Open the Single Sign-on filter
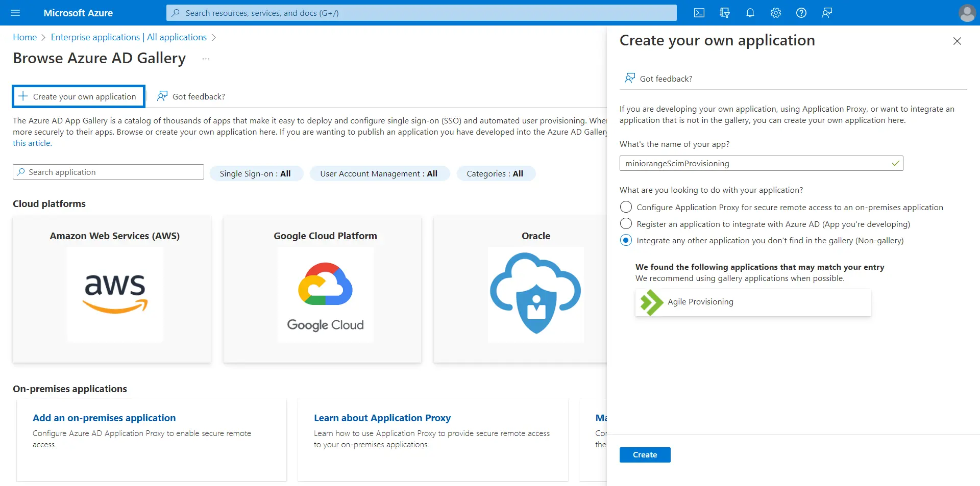This screenshot has height=486, width=980. point(256,173)
